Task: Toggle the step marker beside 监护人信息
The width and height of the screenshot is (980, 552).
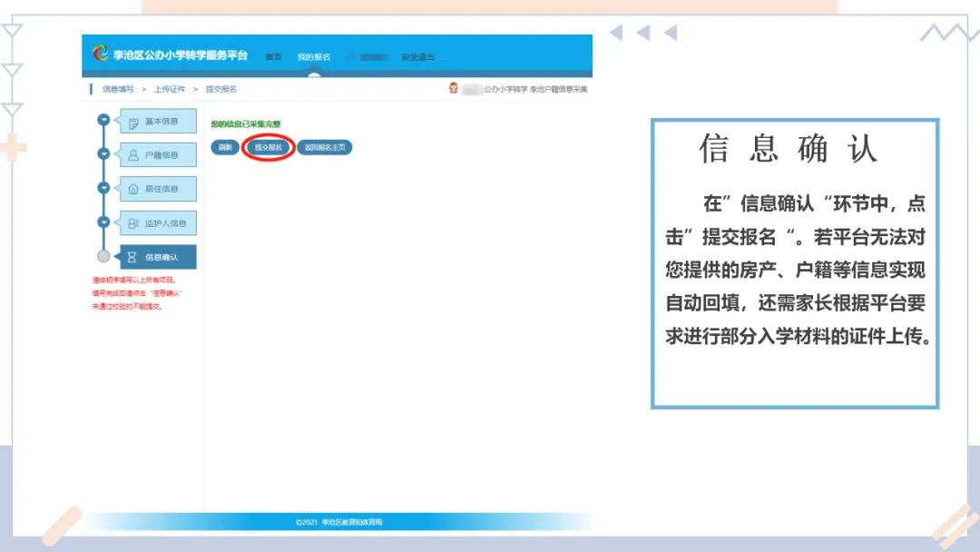Action: point(103,222)
